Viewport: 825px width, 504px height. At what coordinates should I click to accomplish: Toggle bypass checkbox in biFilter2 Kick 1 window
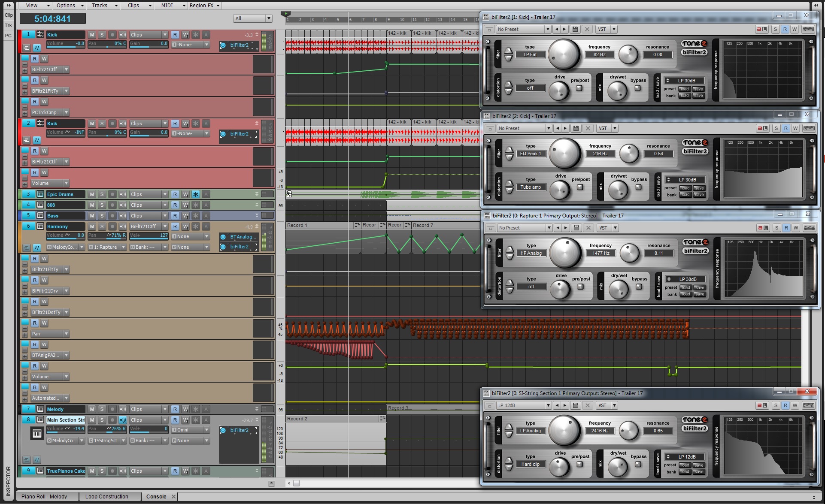[637, 88]
